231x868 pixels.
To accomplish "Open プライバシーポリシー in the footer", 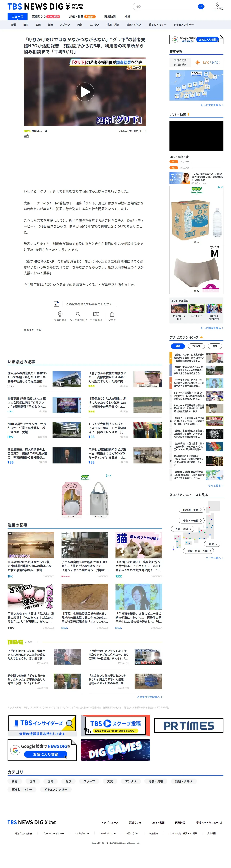I will (53, 833).
